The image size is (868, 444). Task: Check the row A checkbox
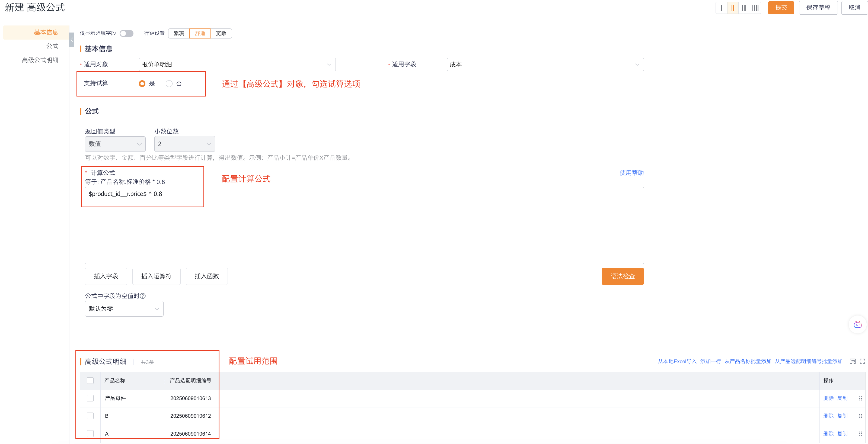(90, 434)
